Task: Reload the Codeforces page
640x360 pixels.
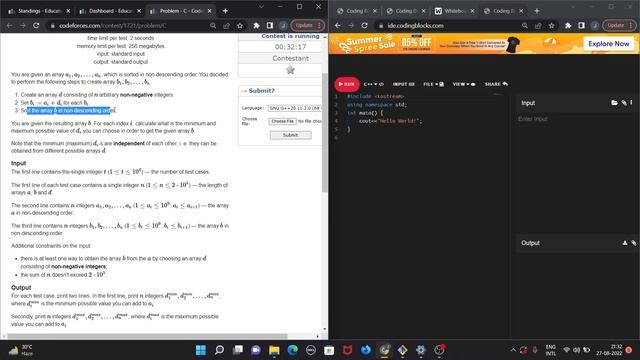Action: pyautogui.click(x=36, y=25)
